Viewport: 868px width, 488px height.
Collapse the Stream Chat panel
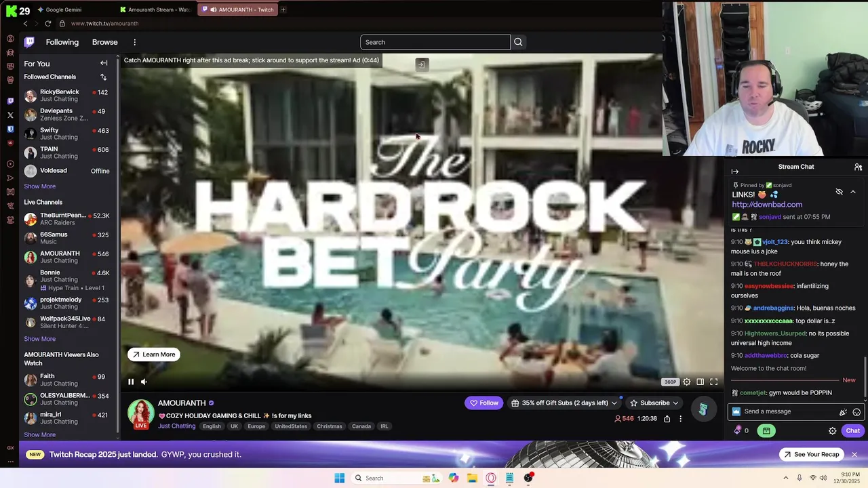tap(735, 171)
